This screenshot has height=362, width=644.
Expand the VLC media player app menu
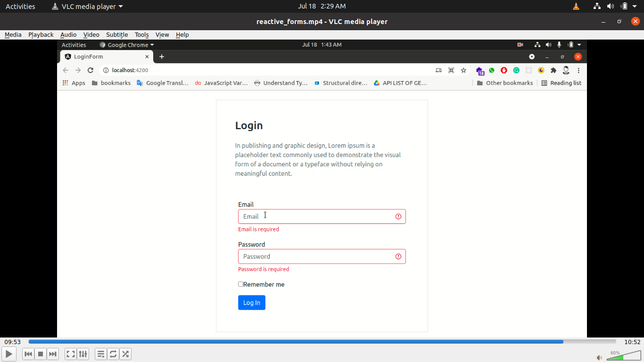click(x=87, y=6)
